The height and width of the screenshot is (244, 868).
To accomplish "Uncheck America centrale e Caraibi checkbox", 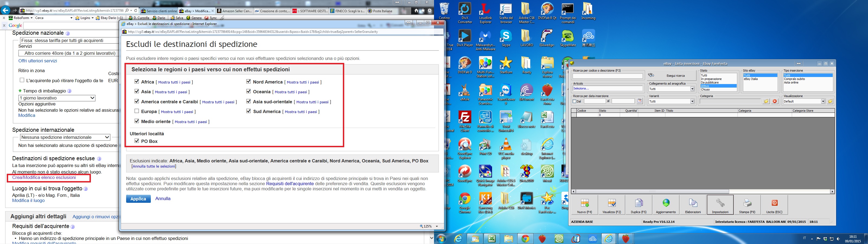I will click(136, 101).
